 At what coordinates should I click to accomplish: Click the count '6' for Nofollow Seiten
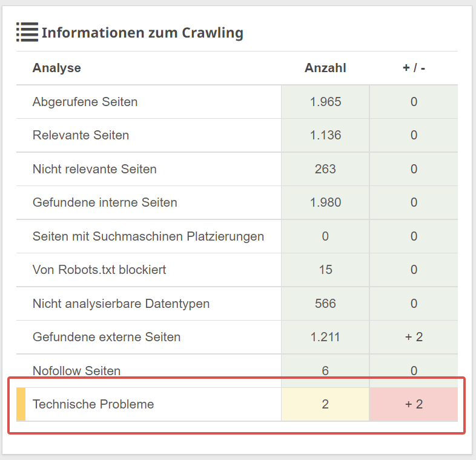325,371
